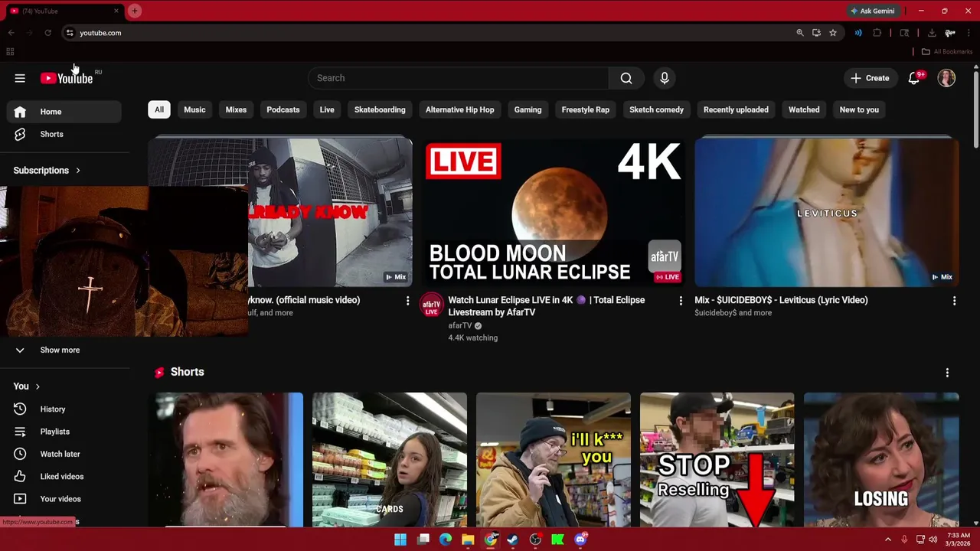The height and width of the screenshot is (551, 980).
Task: Click the zoom magnifier in address bar
Action: tap(800, 33)
